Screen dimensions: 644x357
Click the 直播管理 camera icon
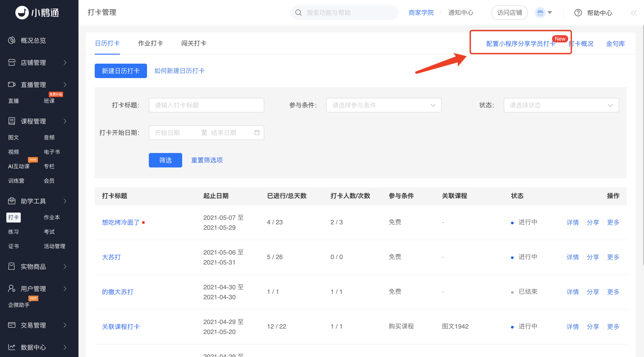[x=12, y=85]
